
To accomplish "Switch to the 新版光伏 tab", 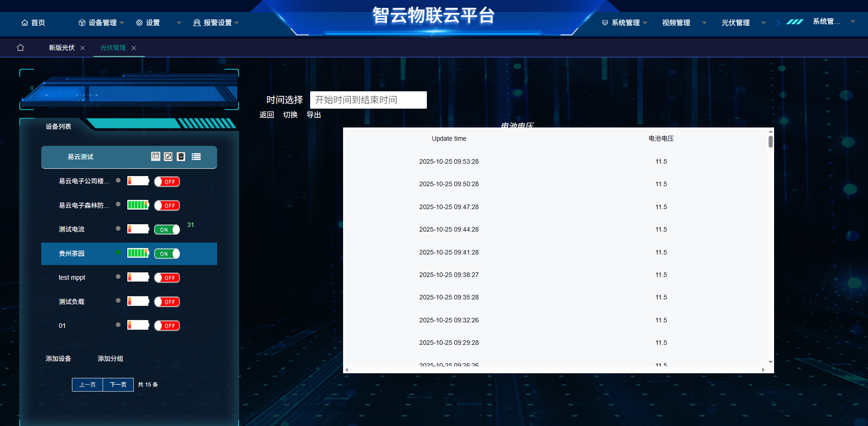I will [62, 48].
